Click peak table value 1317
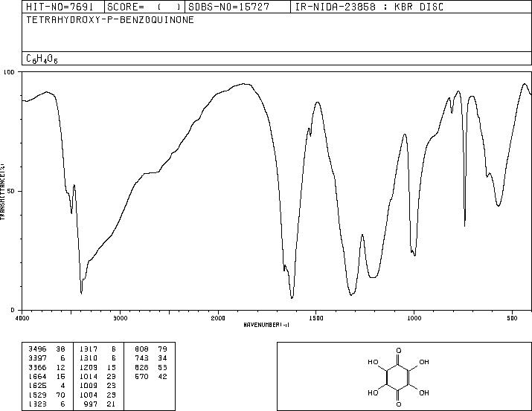 pyautogui.click(x=89, y=349)
